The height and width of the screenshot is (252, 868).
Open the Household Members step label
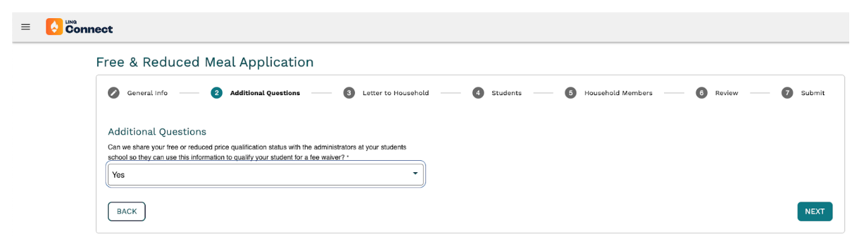(618, 93)
